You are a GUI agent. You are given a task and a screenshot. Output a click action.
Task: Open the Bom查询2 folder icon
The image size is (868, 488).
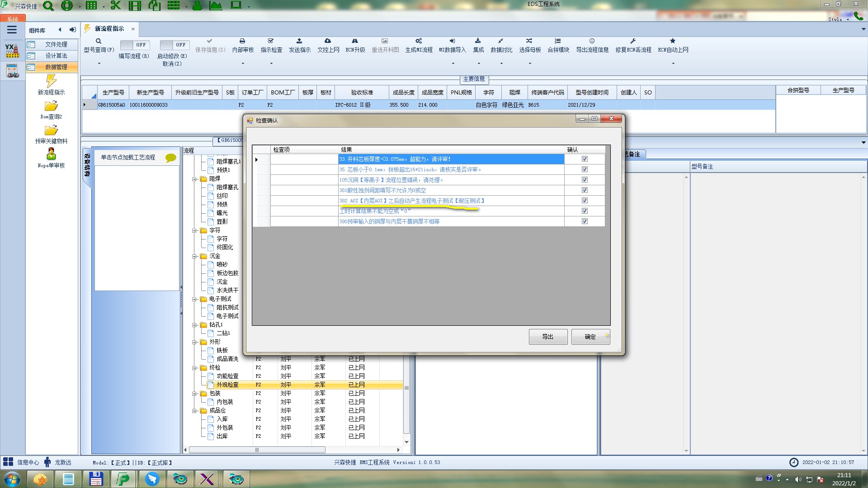(x=51, y=106)
